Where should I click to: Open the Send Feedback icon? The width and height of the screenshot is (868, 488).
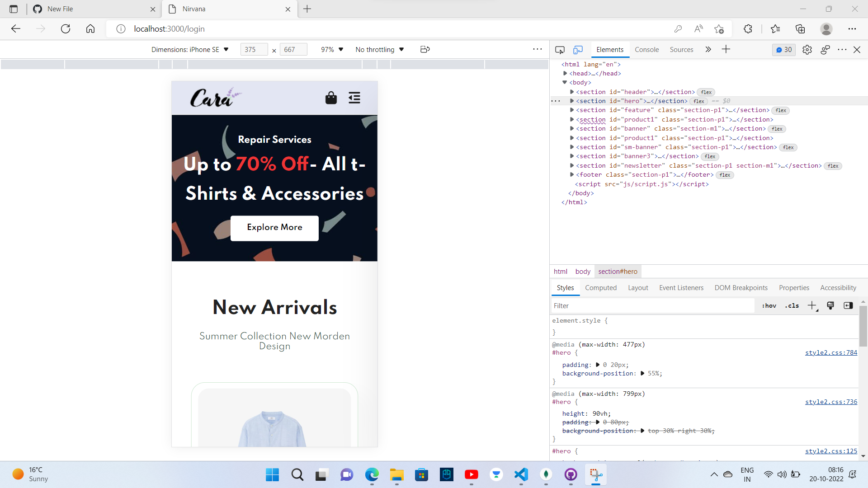click(825, 50)
